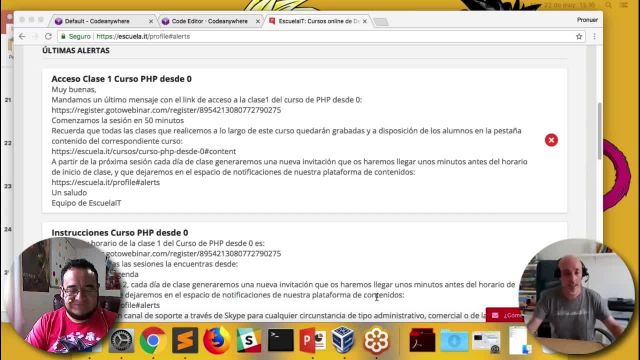Open the screenshot preview stack in dock
Screen dimensions: 640x360
click(486, 341)
